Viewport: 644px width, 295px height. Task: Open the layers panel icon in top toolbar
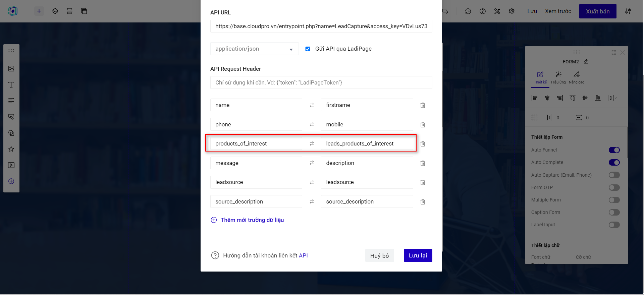[x=55, y=11]
